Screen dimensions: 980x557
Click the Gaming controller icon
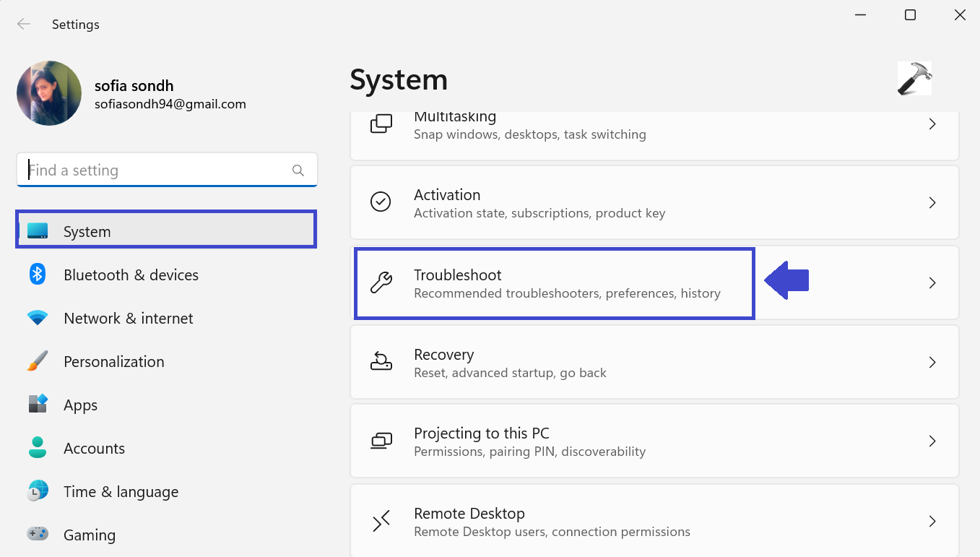tap(38, 534)
